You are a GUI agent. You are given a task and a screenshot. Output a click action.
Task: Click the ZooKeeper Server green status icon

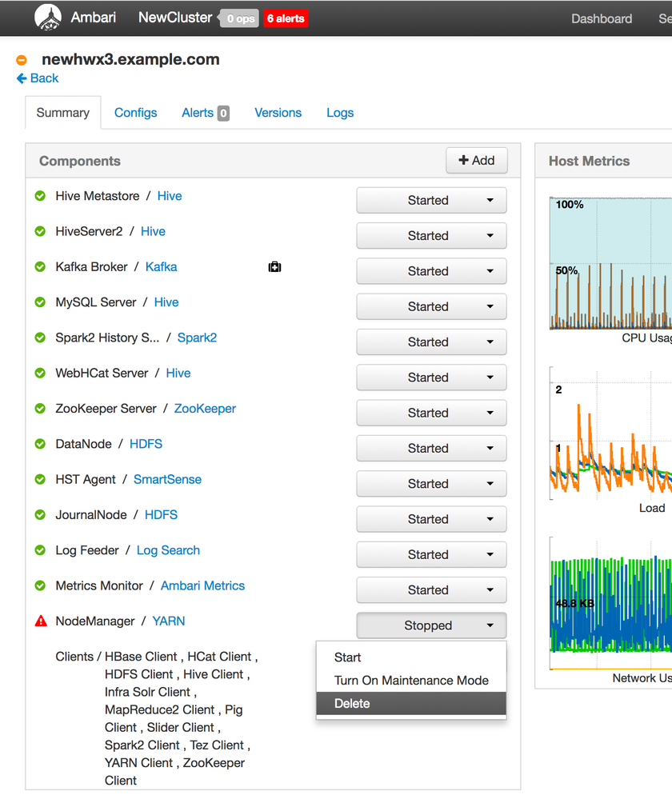40,408
